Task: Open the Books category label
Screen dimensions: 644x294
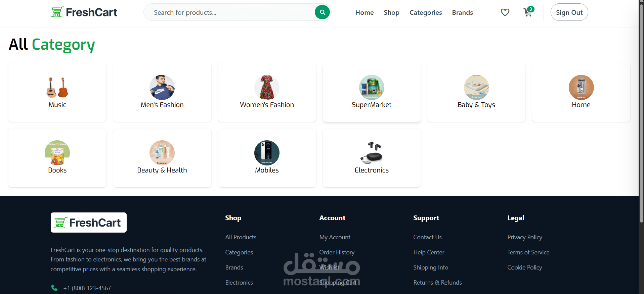Action: (x=57, y=170)
